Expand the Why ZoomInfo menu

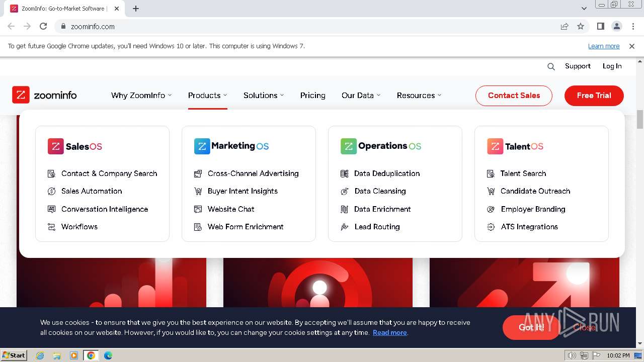[x=141, y=96]
